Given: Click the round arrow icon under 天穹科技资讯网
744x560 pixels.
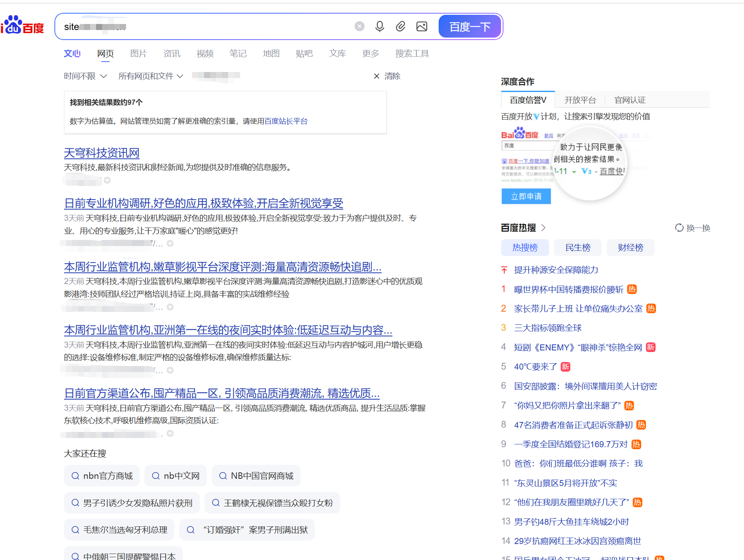Looking at the screenshot, I should (x=107, y=180).
